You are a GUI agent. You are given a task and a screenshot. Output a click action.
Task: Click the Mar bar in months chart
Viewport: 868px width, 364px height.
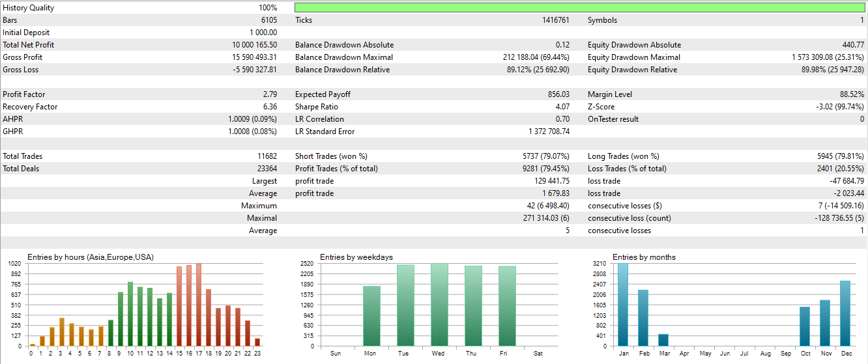coord(664,340)
